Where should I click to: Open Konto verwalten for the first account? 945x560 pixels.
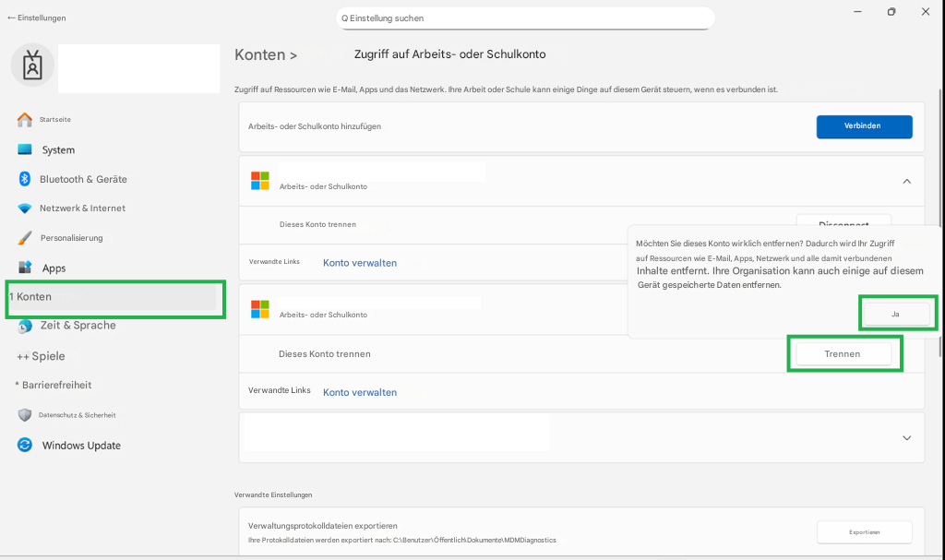(359, 262)
